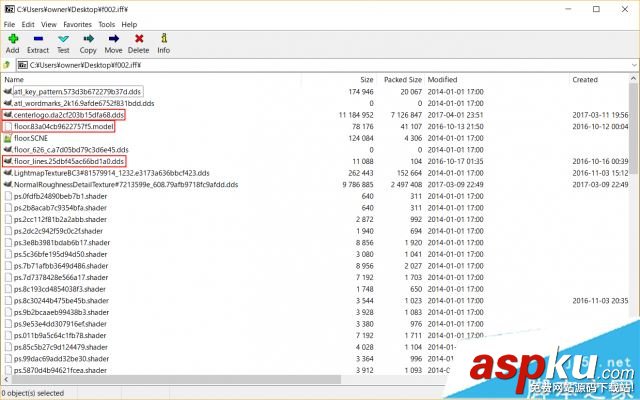The width and height of the screenshot is (640, 400).
Task: Click icon of floor_lines dds file
Action: click(x=8, y=161)
